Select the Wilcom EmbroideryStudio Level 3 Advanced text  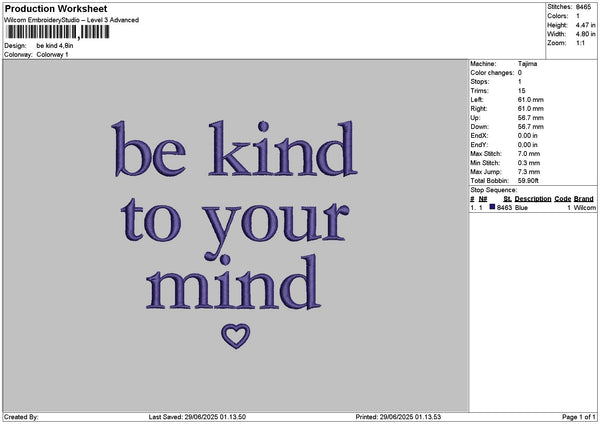click(72, 20)
